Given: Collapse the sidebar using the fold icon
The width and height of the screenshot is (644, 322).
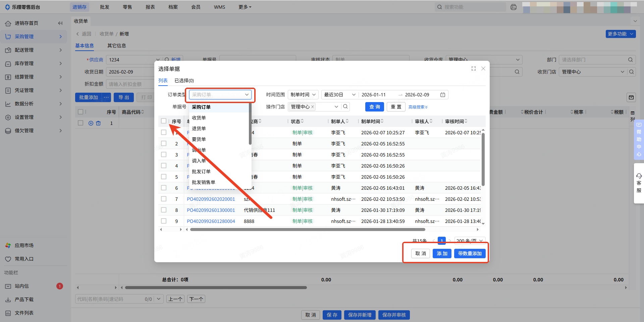Looking at the screenshot, I should pyautogui.click(x=60, y=23).
